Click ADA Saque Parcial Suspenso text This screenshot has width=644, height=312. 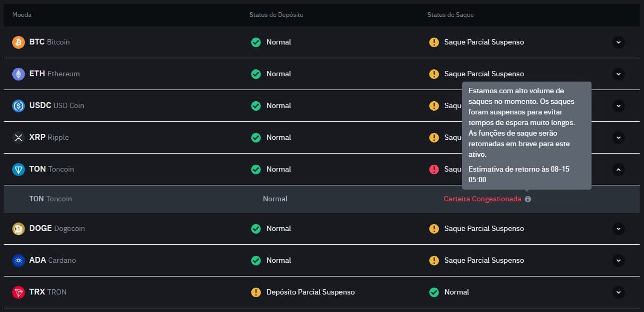[x=484, y=260]
